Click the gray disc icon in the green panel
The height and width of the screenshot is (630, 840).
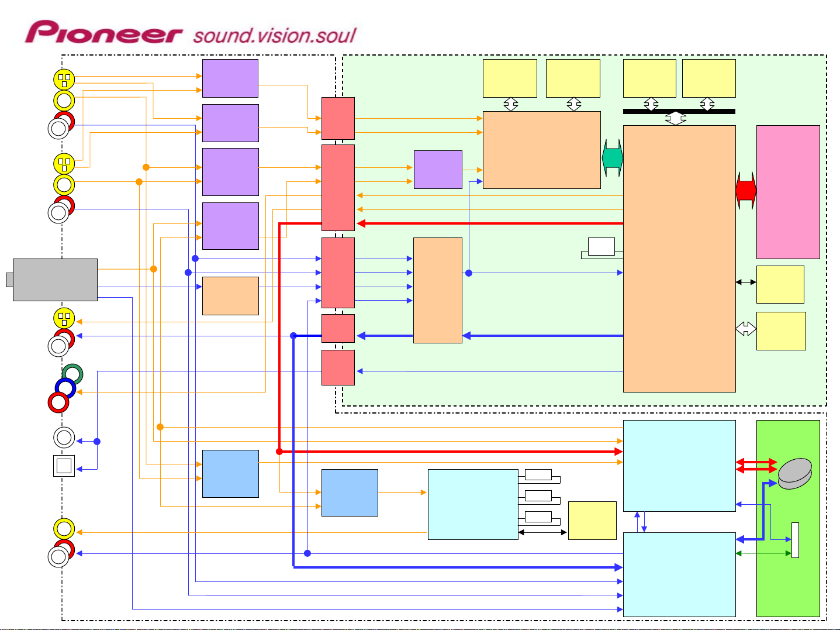pyautogui.click(x=795, y=474)
